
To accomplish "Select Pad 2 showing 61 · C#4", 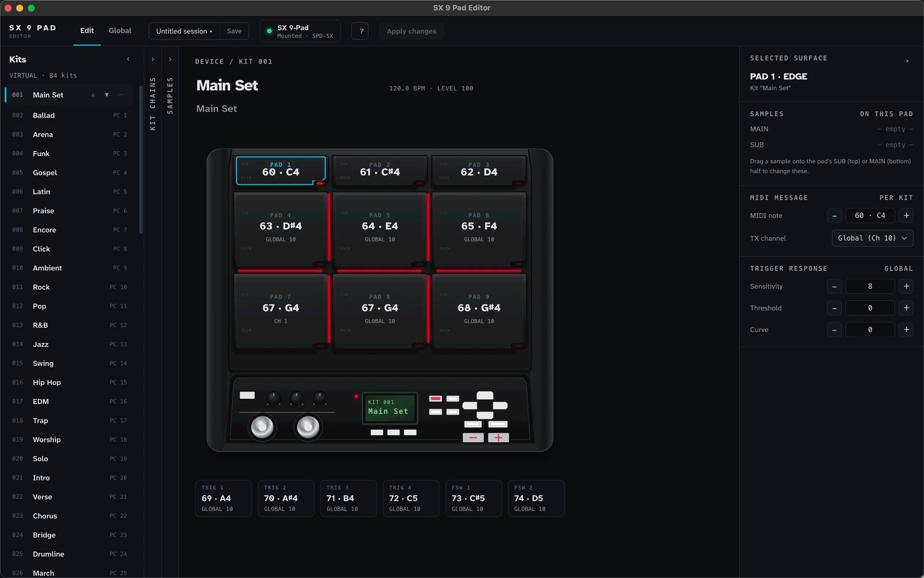I will 380,170.
